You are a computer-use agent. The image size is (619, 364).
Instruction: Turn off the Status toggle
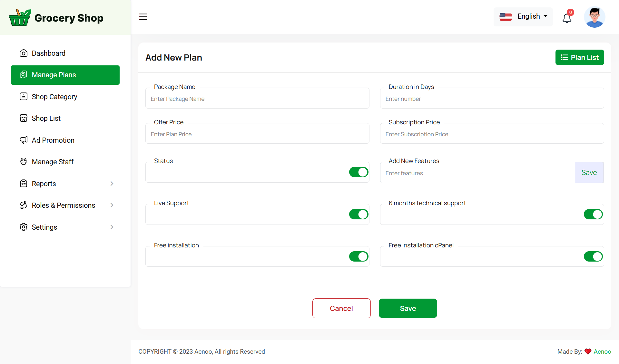[x=359, y=172]
